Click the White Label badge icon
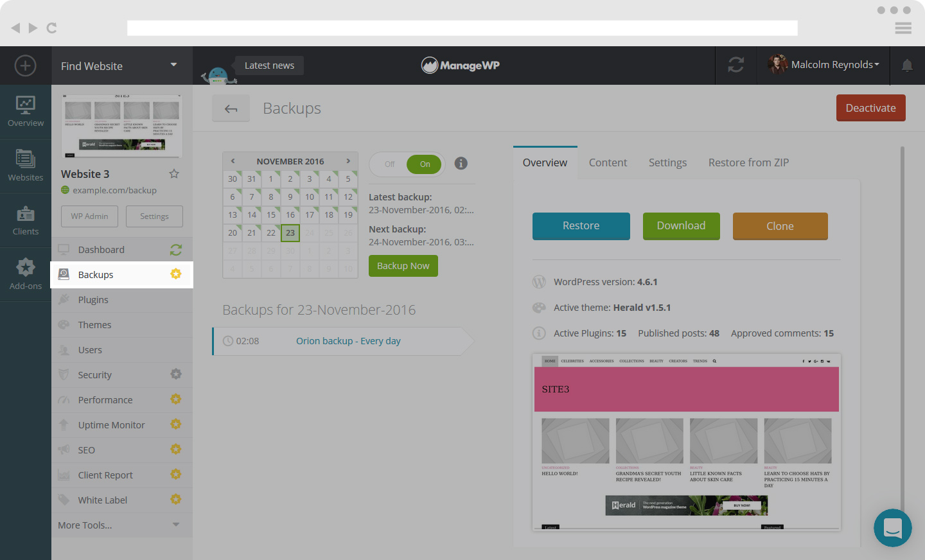The image size is (925, 560). pyautogui.click(x=176, y=500)
